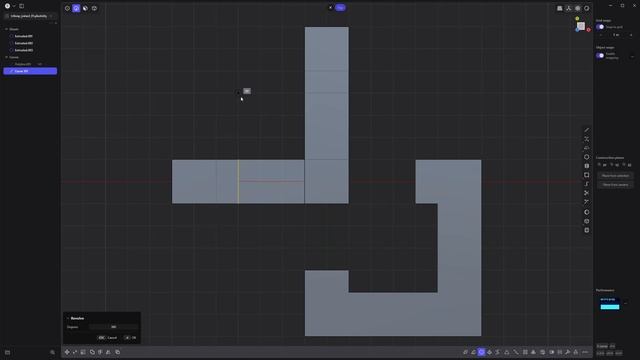Click the first icon in viewport display options
Viewport: 640px width, 360px height.
[x=560, y=8]
